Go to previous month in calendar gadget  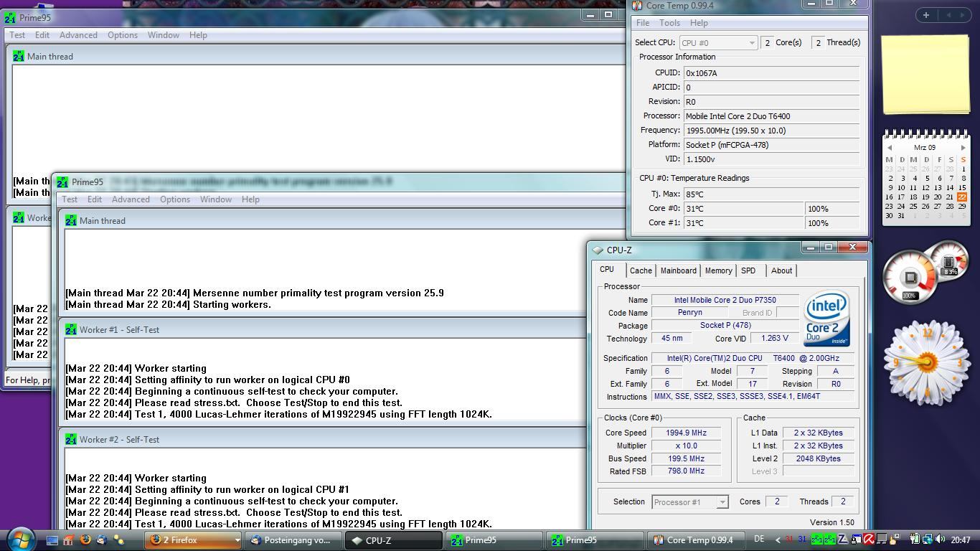[x=890, y=148]
